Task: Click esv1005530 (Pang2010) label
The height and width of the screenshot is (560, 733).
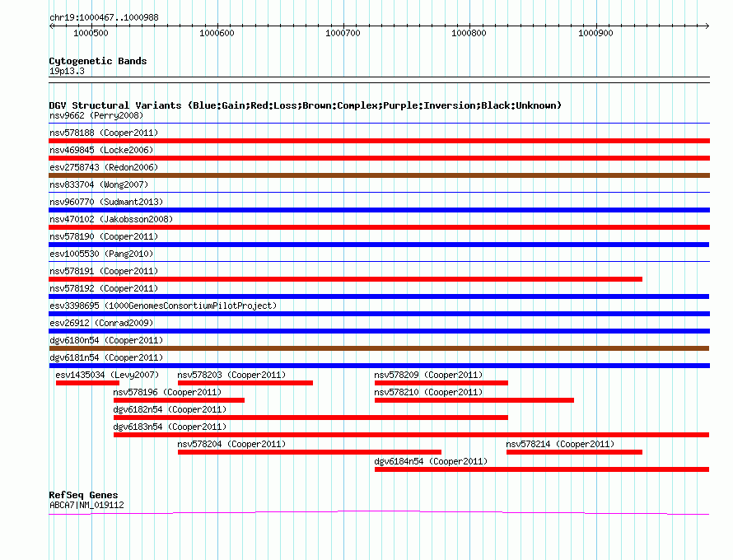Action: tap(101, 254)
